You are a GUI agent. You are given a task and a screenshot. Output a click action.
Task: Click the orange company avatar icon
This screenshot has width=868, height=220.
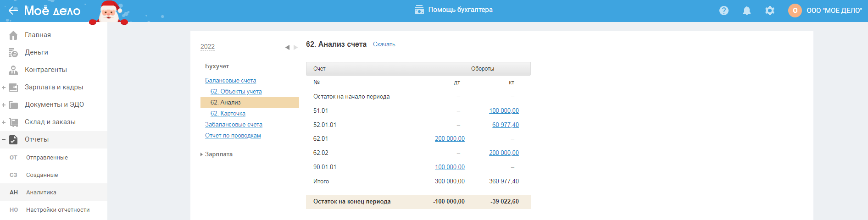click(795, 11)
